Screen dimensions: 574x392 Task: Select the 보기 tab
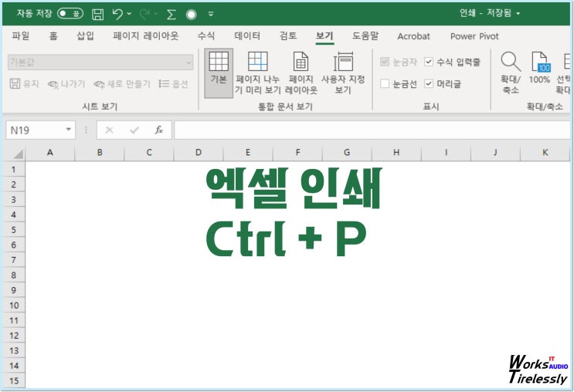coord(324,35)
